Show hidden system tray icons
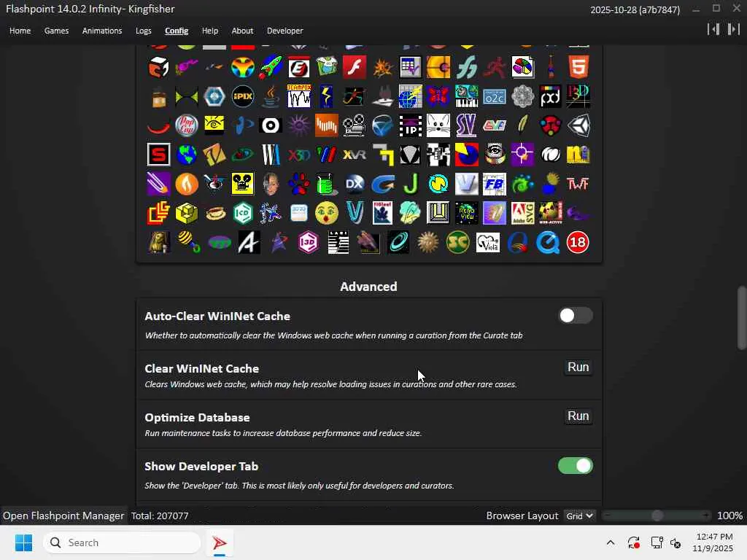 tap(611, 542)
